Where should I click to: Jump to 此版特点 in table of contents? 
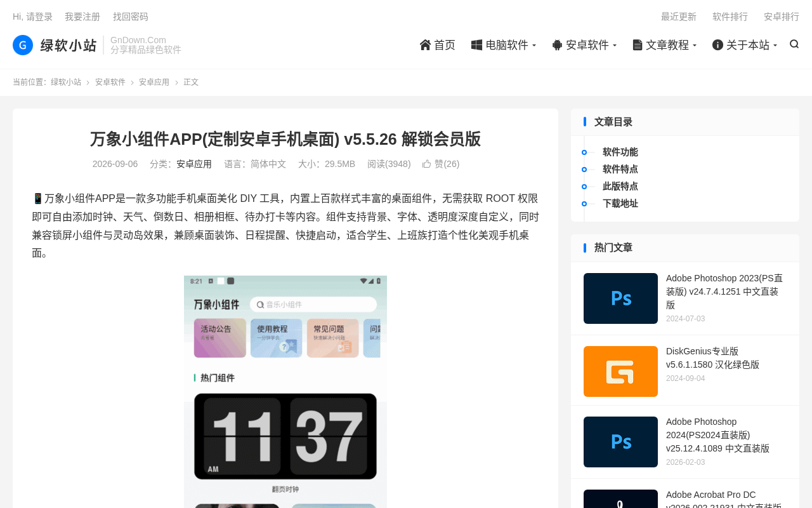[620, 186]
